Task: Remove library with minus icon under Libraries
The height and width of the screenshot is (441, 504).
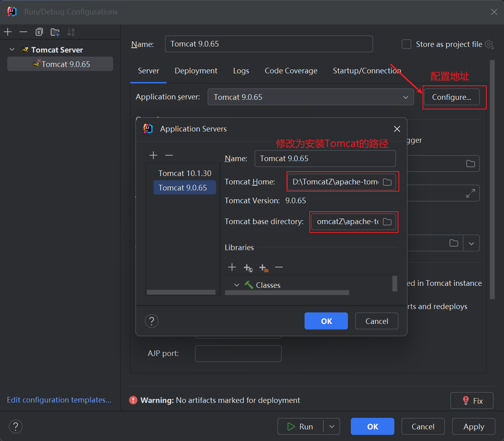Action: pyautogui.click(x=279, y=267)
